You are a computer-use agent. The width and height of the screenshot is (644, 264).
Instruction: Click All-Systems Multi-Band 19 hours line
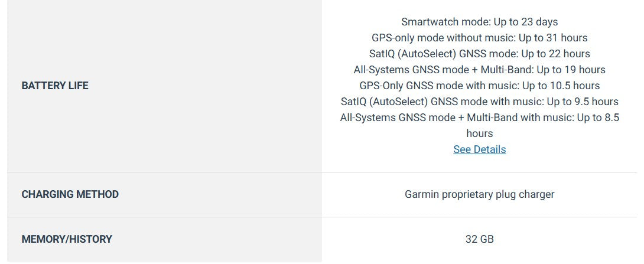point(479,70)
